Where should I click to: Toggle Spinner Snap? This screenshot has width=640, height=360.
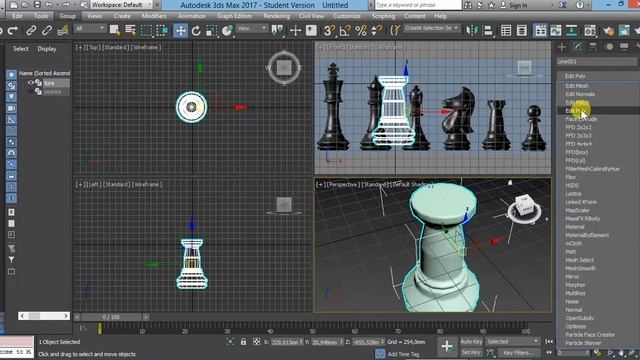pos(377,31)
